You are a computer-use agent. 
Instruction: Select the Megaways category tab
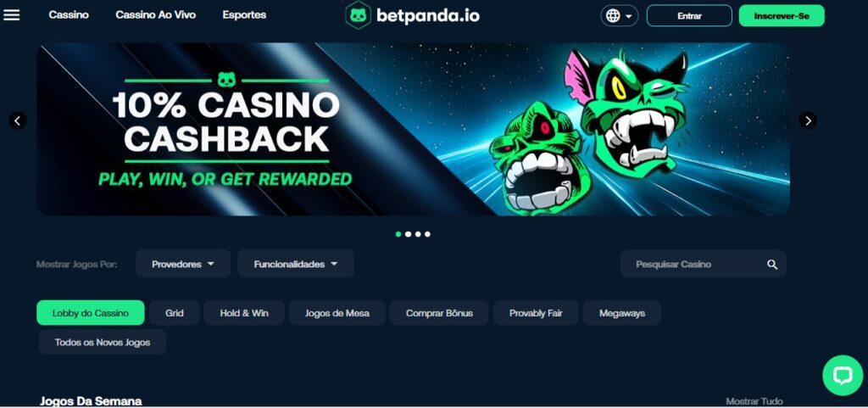[x=621, y=313]
